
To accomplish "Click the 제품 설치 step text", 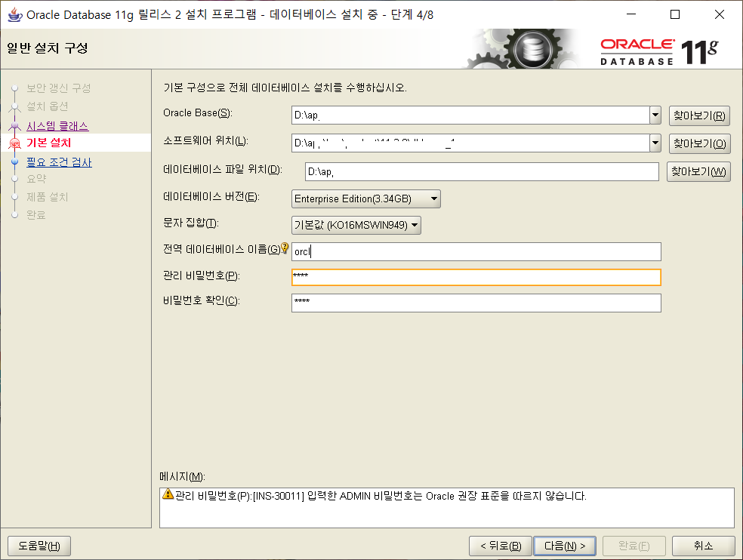I will pos(48,197).
